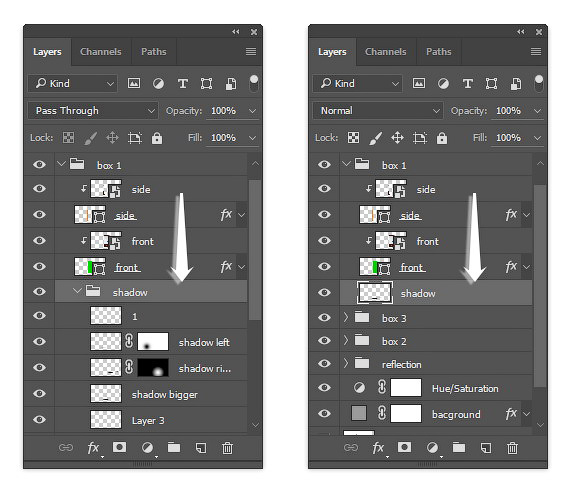The image size is (570, 498).
Task: Hide box 3 group visibility
Action: click(x=324, y=318)
